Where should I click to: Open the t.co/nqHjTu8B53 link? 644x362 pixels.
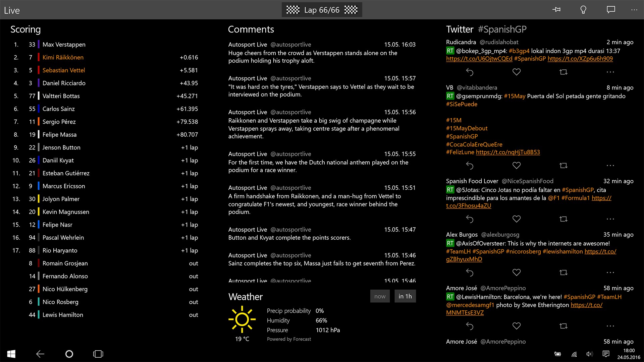(x=508, y=152)
